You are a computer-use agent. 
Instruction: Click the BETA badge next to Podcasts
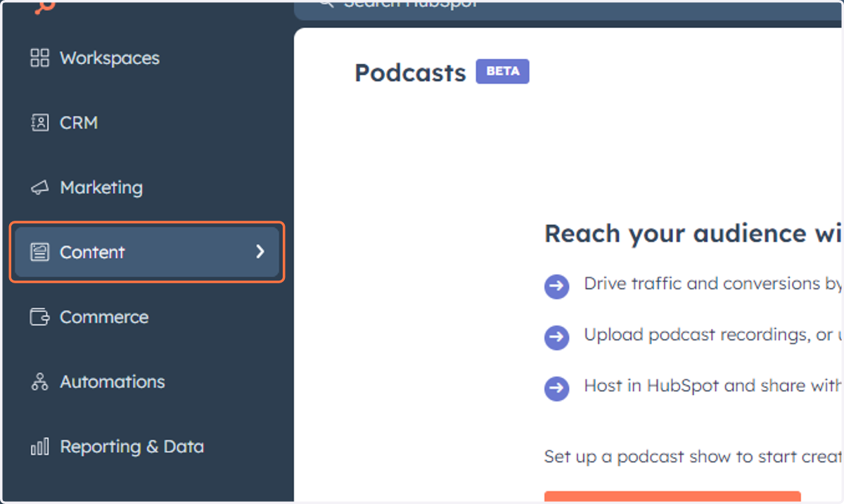coord(502,72)
